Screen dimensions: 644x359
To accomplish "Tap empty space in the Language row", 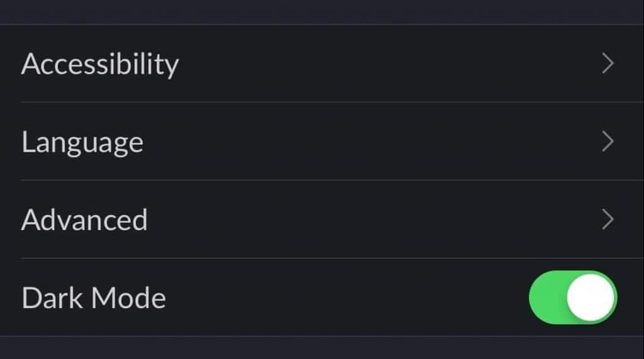I will click(x=377, y=141).
